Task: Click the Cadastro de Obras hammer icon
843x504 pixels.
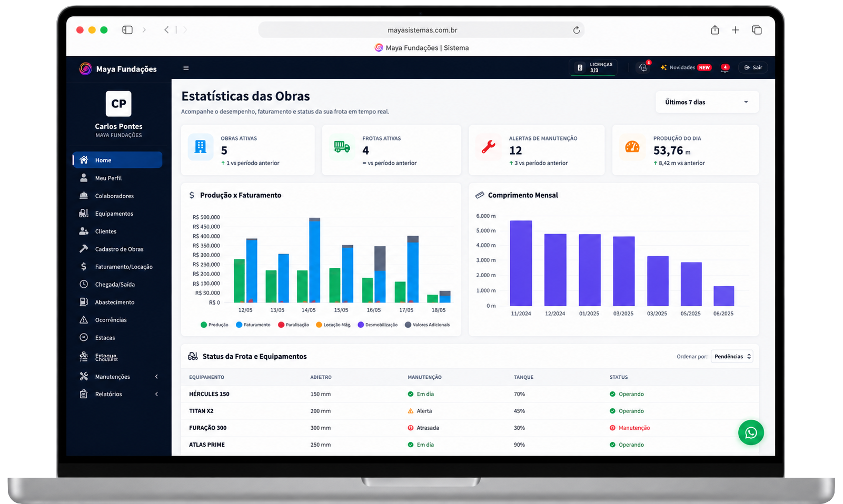Action: click(84, 249)
